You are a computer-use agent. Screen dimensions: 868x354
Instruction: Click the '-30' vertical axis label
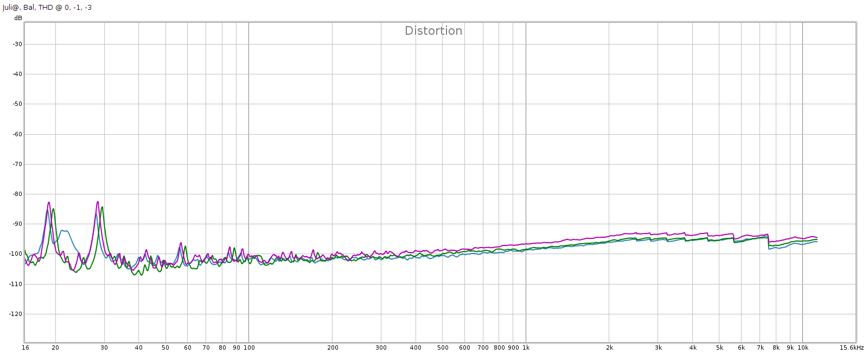(17, 45)
